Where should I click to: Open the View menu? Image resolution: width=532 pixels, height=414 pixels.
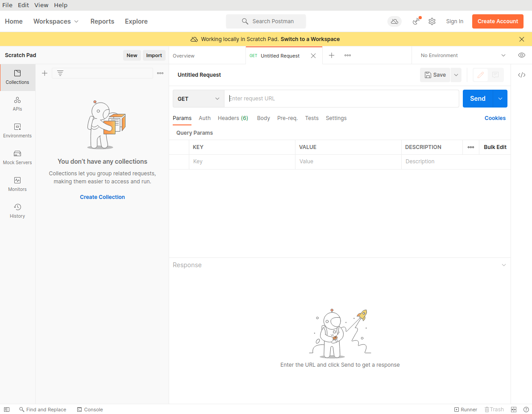pos(41,5)
